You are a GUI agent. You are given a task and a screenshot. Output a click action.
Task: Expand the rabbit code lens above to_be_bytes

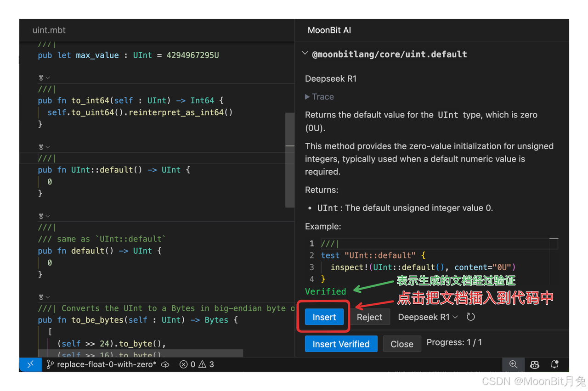(x=44, y=297)
